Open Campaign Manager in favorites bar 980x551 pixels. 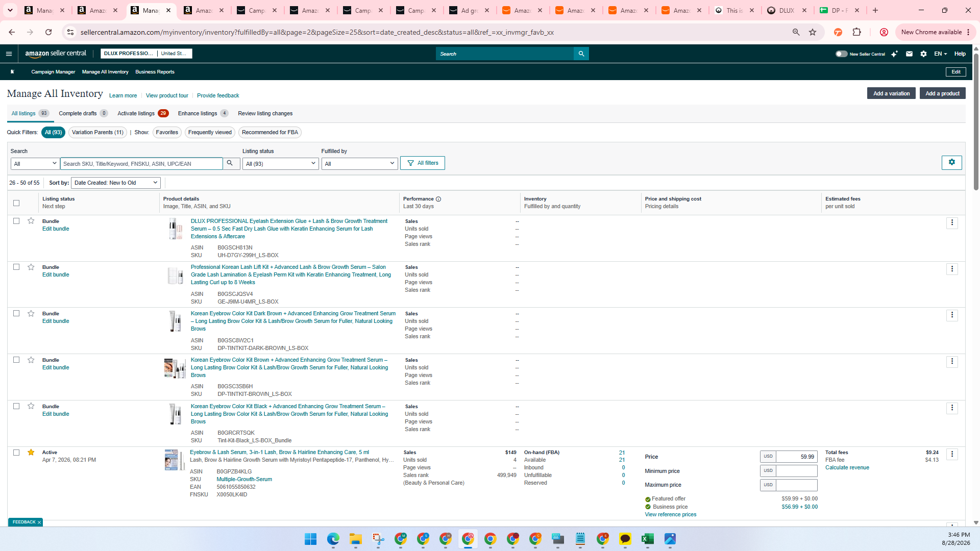tap(53, 72)
